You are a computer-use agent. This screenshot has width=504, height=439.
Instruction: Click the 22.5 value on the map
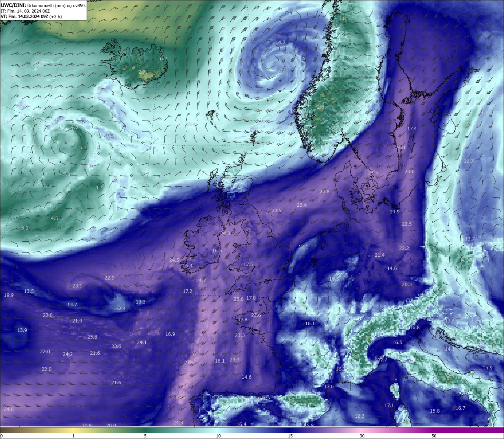[x=407, y=224]
